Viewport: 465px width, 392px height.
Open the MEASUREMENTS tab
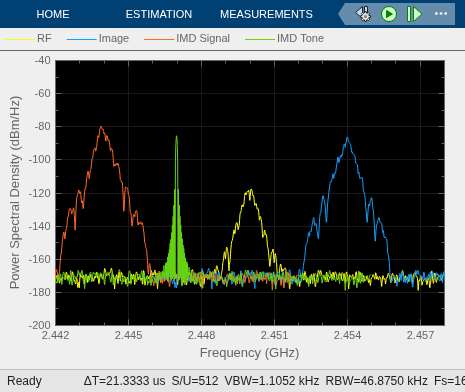266,14
